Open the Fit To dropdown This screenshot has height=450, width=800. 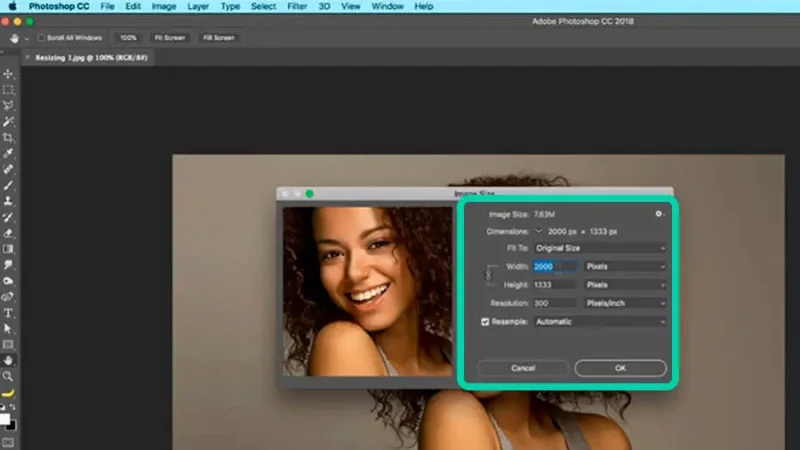[600, 248]
